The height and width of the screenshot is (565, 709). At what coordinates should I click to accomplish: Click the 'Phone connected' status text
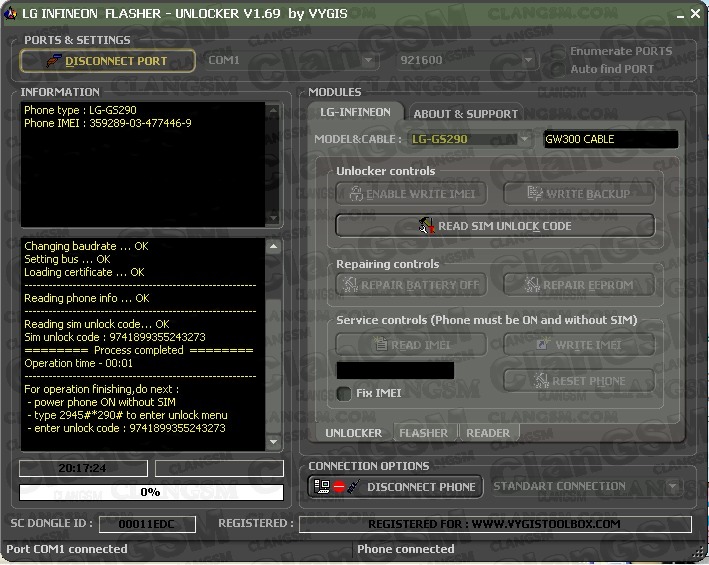pos(406,549)
